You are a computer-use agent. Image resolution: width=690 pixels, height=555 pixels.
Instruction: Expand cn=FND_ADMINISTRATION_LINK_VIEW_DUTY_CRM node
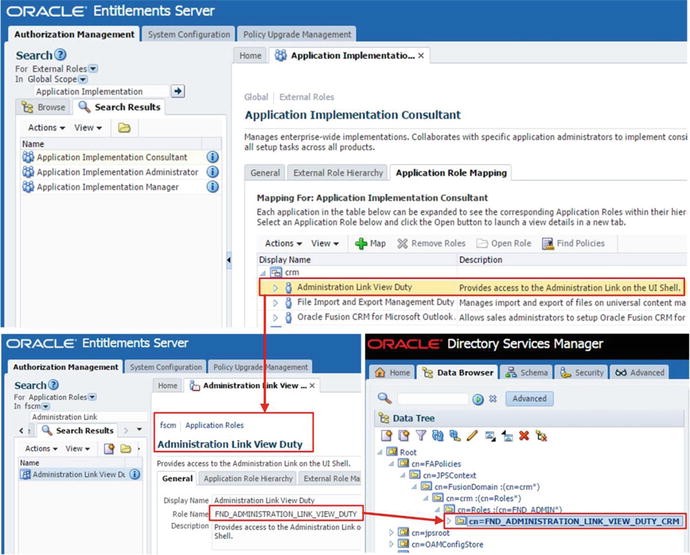[449, 522]
